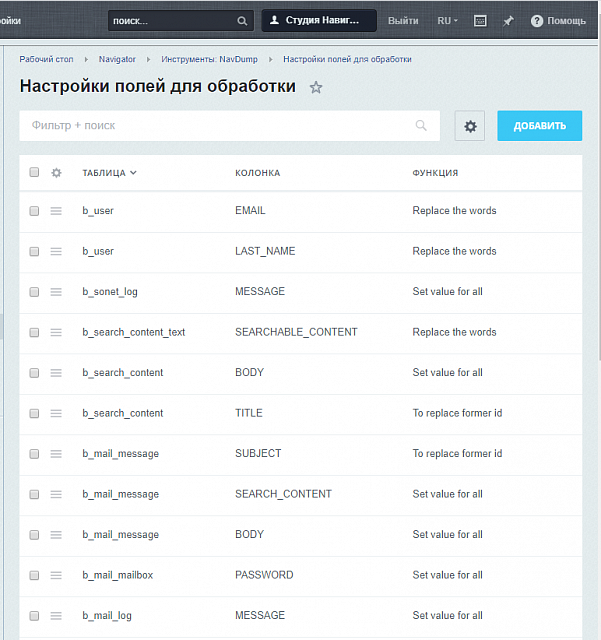Select the SEARCHABLE_CONTENT cell
Viewport: 601px width, 640px height.
click(x=296, y=332)
